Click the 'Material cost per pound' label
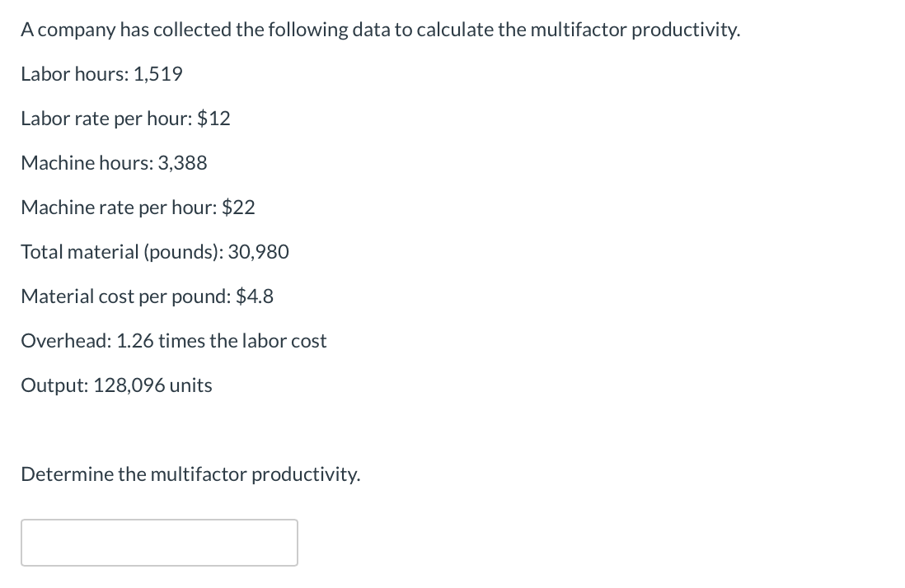The height and width of the screenshot is (588, 905). (x=125, y=296)
